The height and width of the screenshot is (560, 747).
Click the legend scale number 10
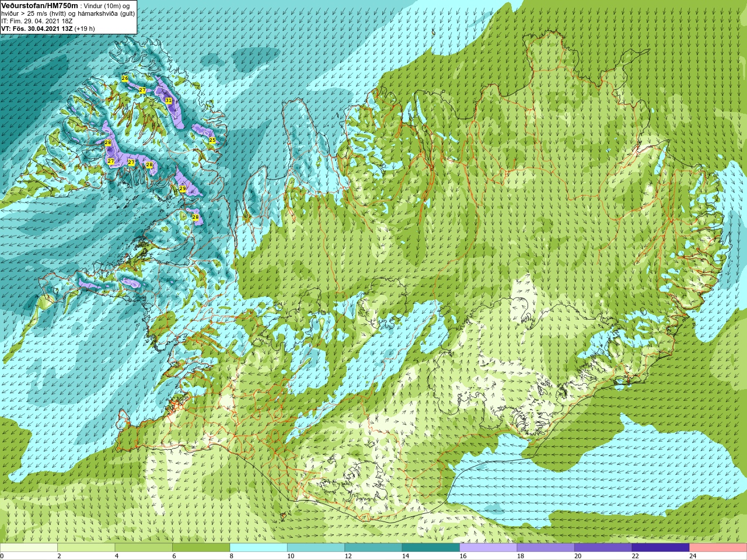(x=290, y=556)
